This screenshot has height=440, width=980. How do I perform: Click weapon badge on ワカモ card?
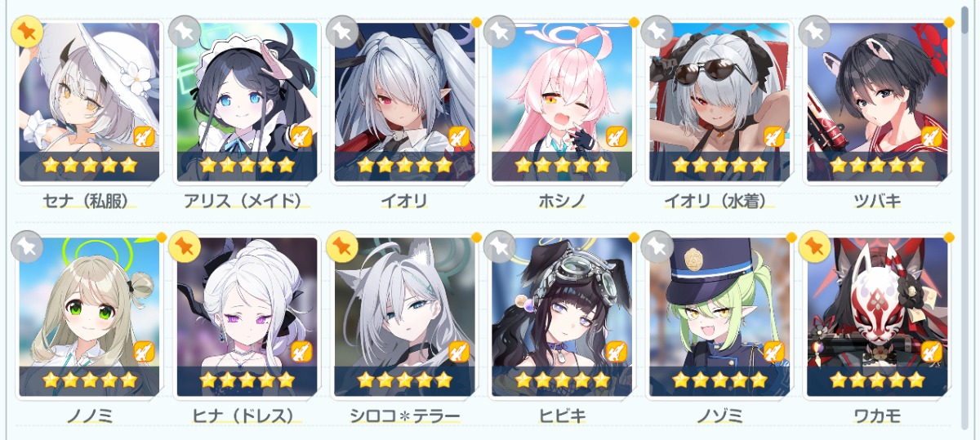point(932,351)
